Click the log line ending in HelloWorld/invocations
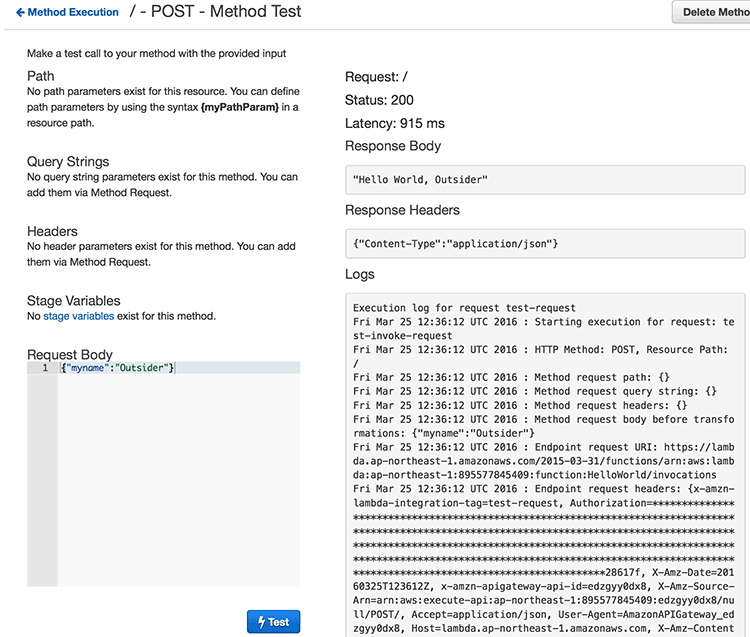750x637 pixels. coord(535,475)
